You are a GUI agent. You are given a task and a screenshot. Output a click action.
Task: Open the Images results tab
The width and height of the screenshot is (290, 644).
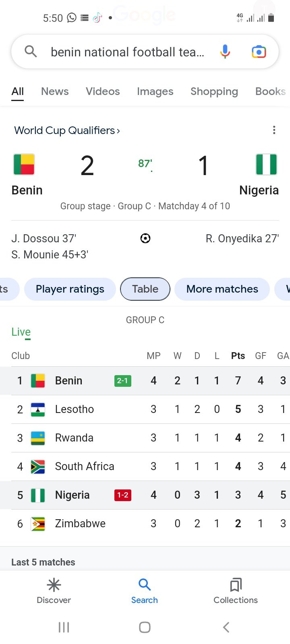tap(155, 91)
